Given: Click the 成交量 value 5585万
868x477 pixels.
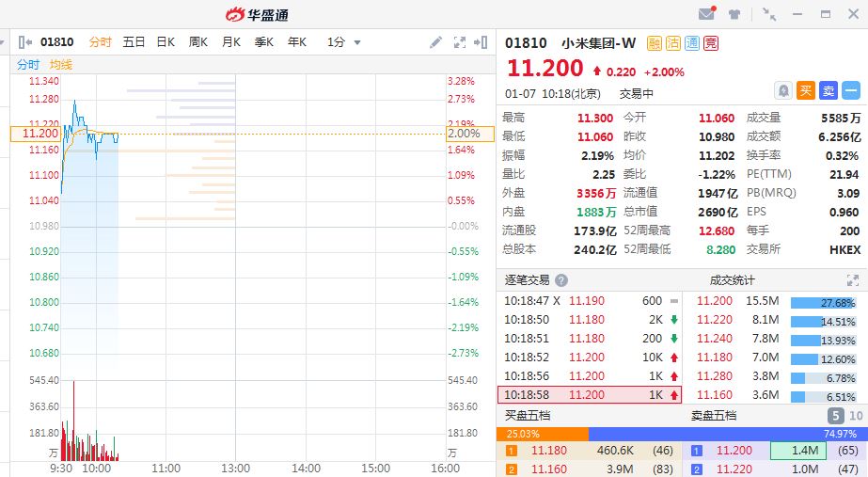Looking at the screenshot, I should (841, 118).
